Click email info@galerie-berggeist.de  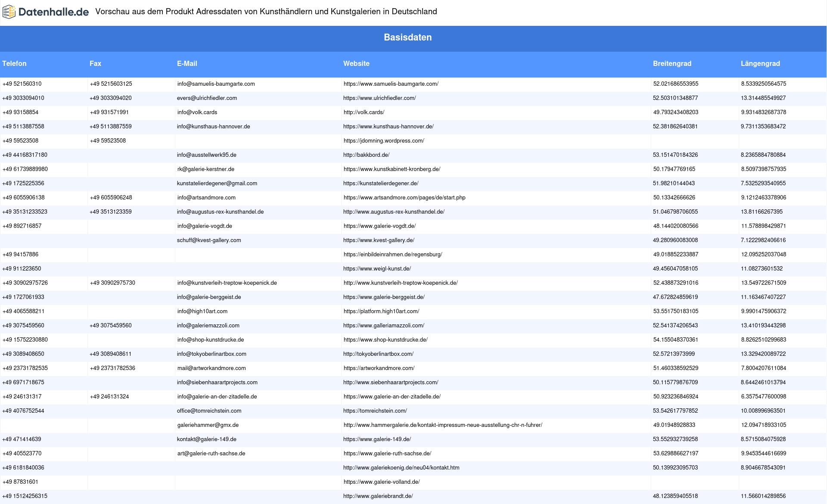(x=209, y=297)
